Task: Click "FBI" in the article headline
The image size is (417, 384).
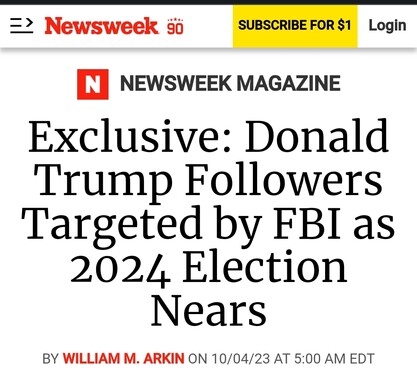Action: click(308, 223)
